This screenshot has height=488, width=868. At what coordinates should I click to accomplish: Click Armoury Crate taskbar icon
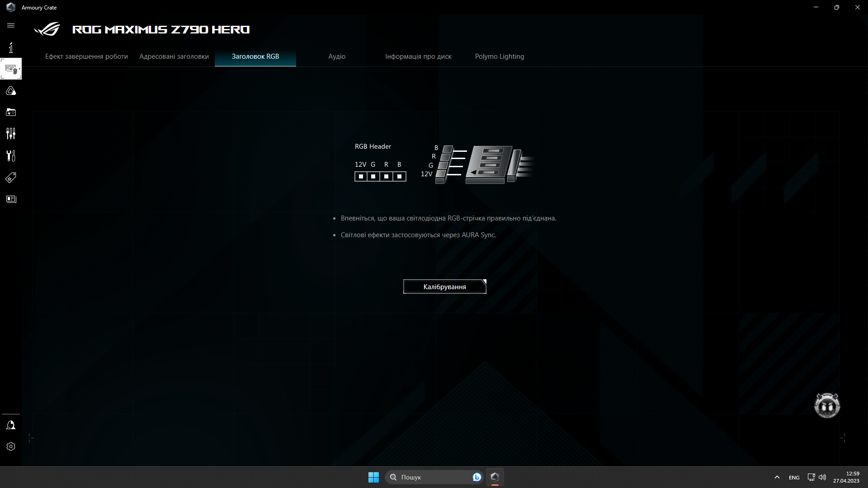(x=495, y=477)
